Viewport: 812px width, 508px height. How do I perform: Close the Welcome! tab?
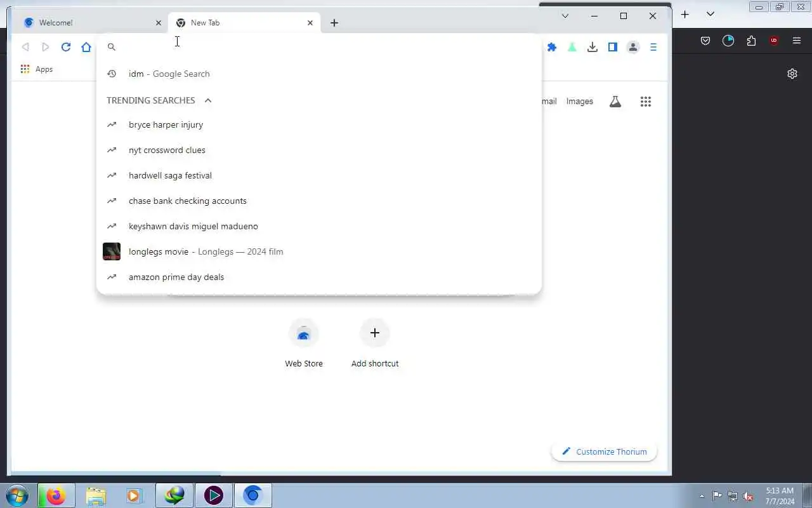click(x=159, y=23)
